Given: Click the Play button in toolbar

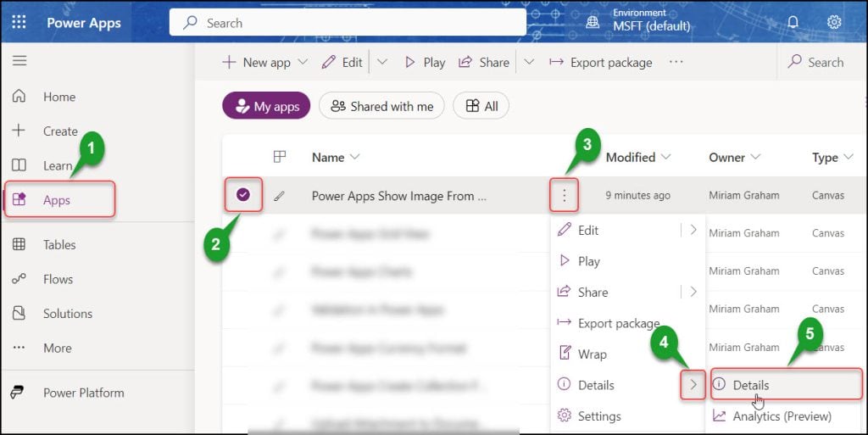Looking at the screenshot, I should [426, 62].
